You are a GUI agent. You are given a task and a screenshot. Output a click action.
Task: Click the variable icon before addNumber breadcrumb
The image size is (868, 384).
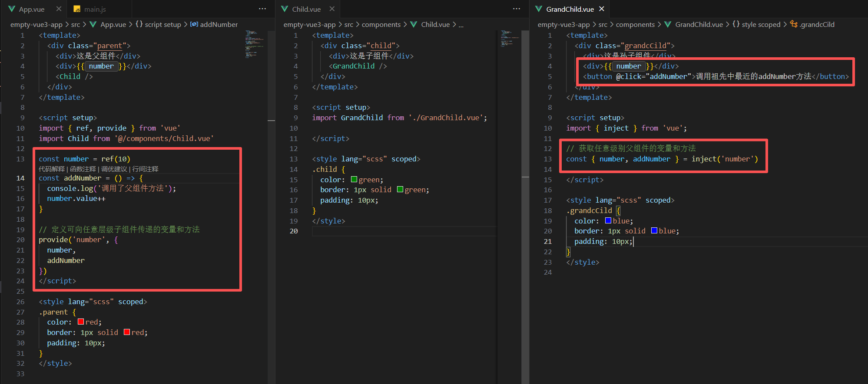pos(194,24)
